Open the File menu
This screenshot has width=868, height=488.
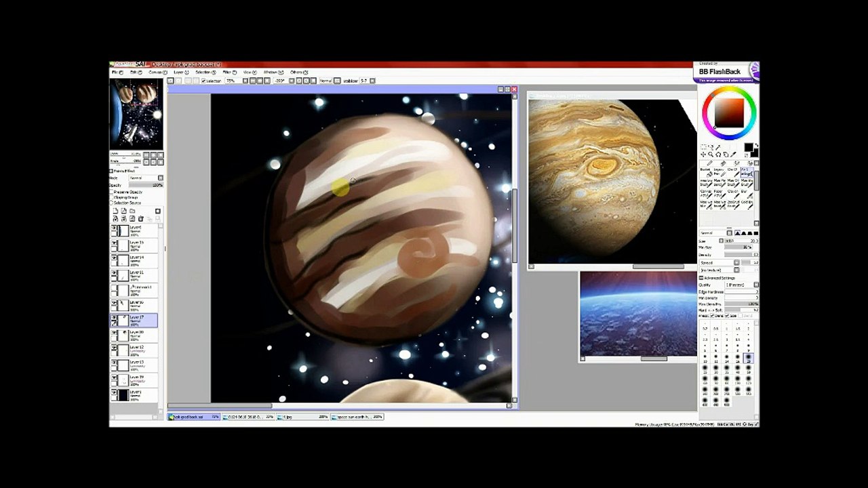(117, 72)
